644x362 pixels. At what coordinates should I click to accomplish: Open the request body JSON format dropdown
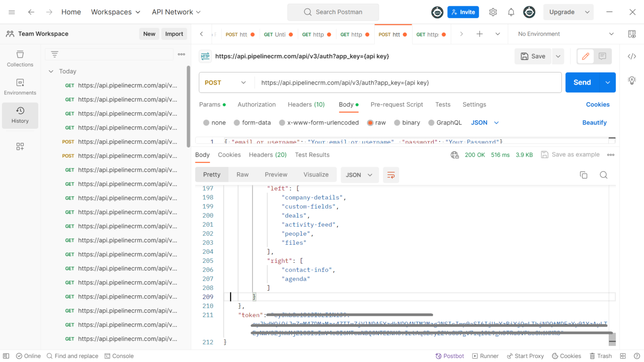click(x=485, y=123)
